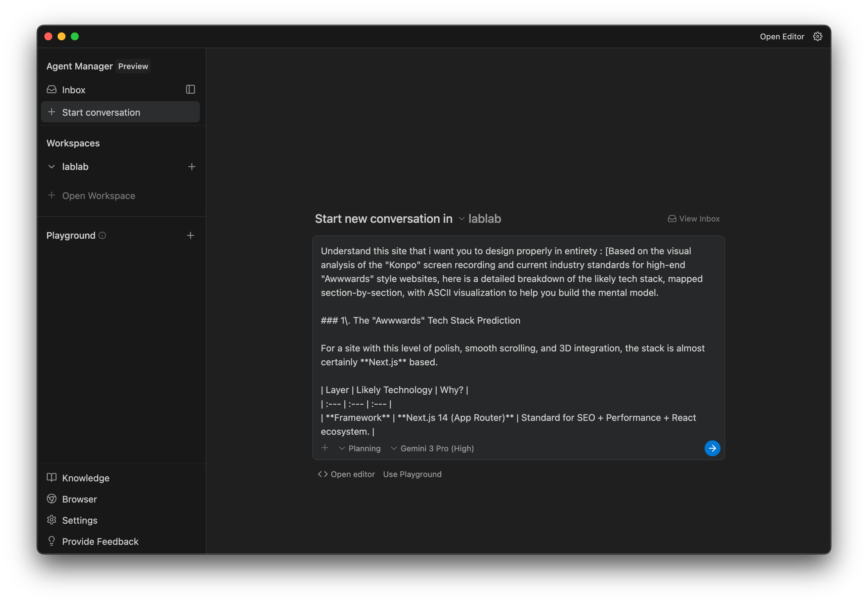The width and height of the screenshot is (868, 603).
Task: Click the View Inbox link
Action: coord(694,219)
